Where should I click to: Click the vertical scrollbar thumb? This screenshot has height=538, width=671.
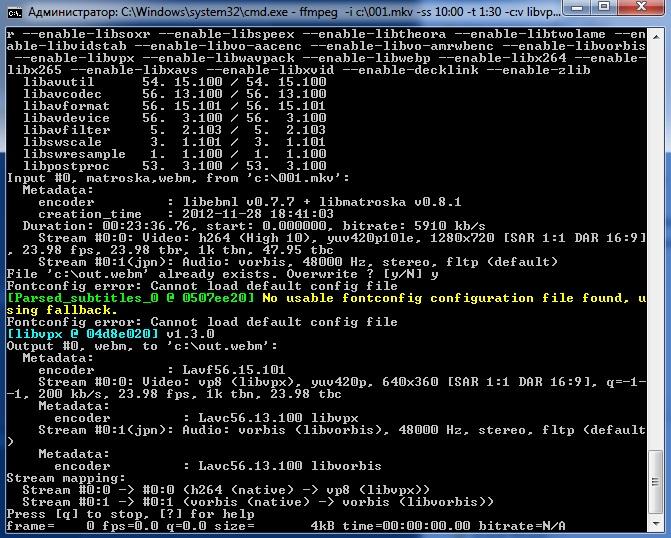(656, 481)
